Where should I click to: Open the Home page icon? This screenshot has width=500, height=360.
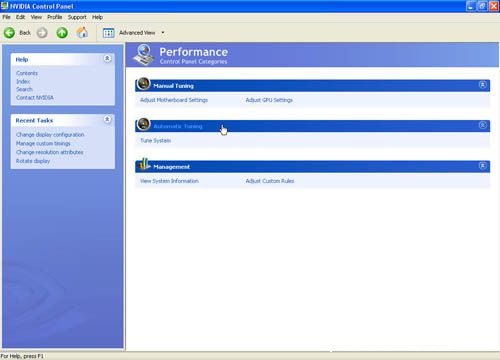(82, 32)
